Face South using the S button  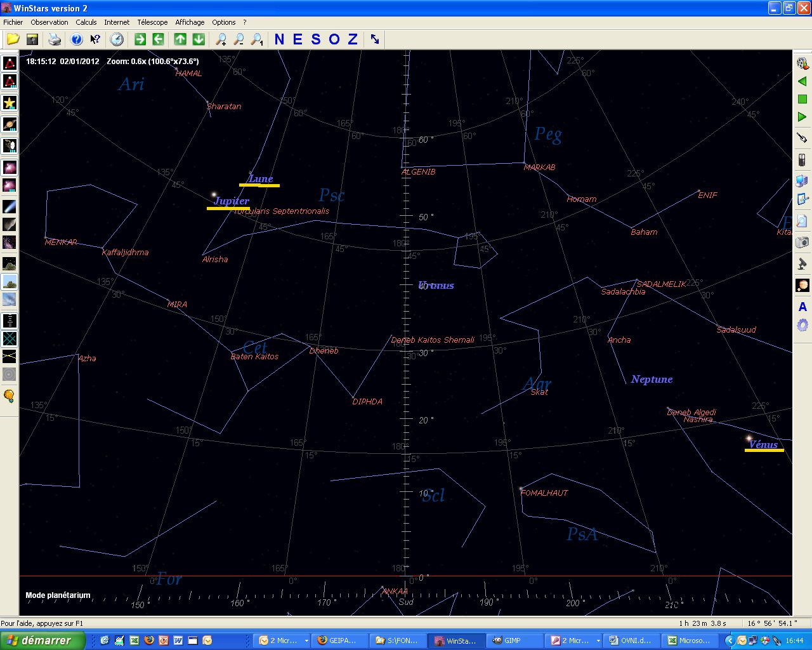(x=316, y=39)
